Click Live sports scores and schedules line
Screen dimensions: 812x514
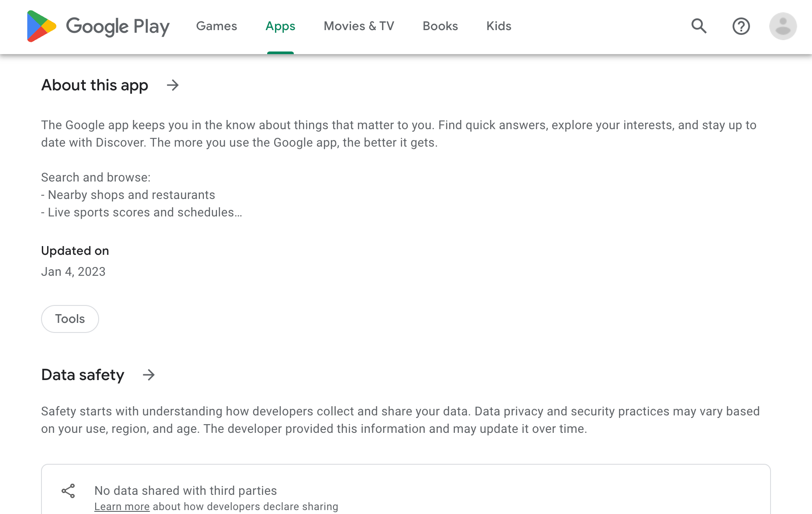pyautogui.click(x=141, y=212)
